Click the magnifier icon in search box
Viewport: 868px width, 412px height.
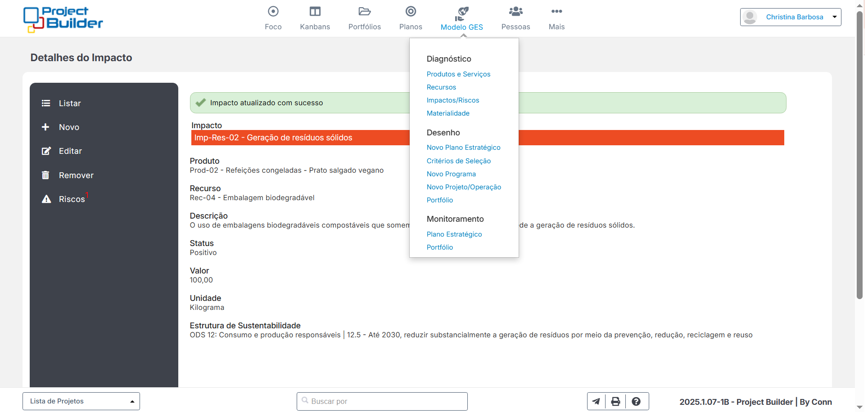[x=305, y=401]
